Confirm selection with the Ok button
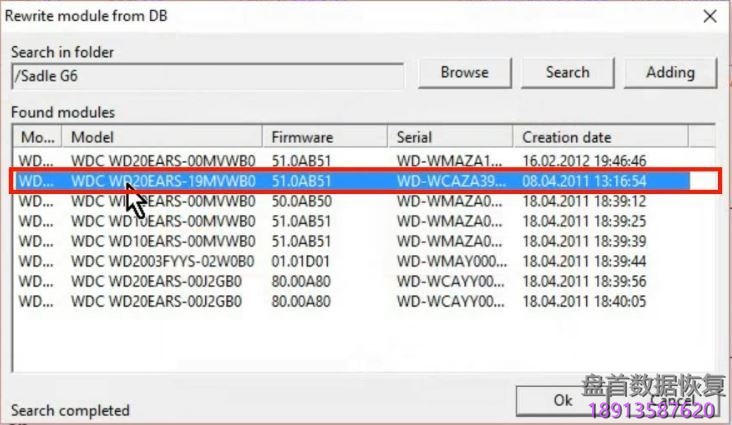Viewport: 732px width, 425px height. [563, 399]
